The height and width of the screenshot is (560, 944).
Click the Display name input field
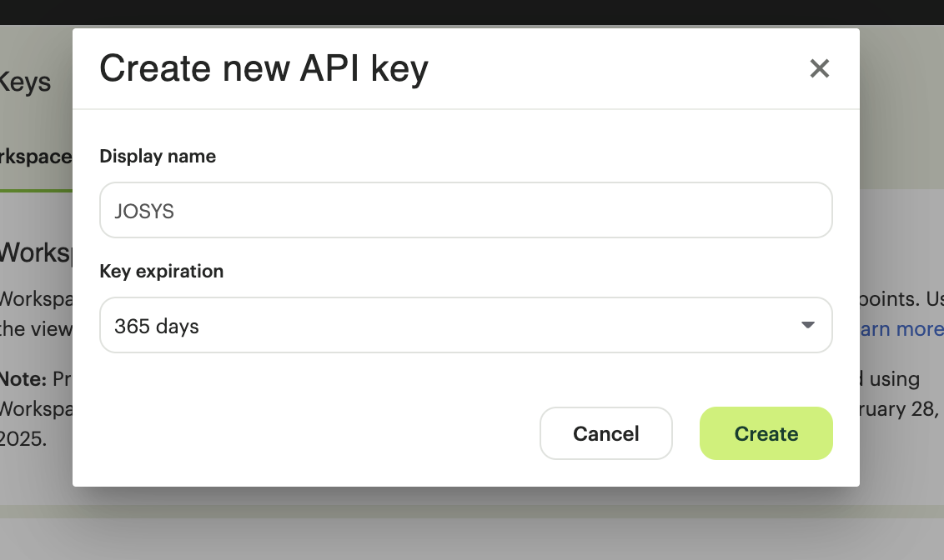pos(465,210)
